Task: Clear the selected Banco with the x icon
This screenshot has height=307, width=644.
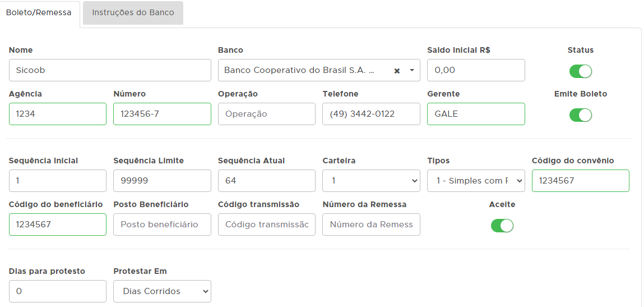Action: click(x=397, y=71)
